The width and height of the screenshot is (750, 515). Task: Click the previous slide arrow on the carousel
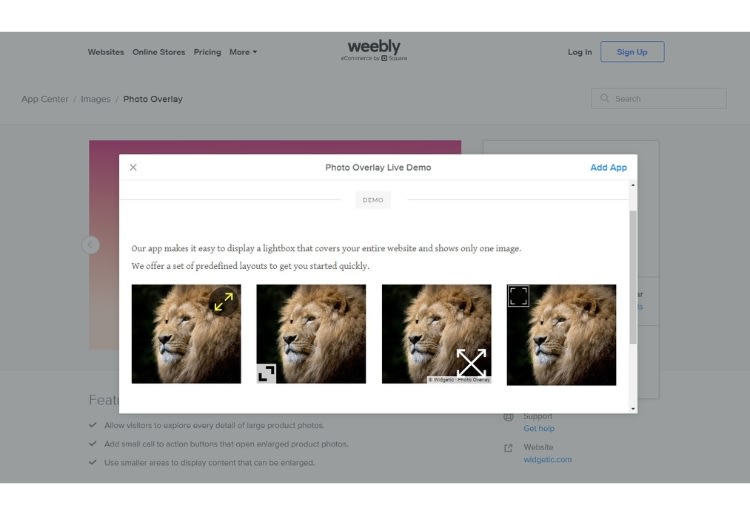pos(90,245)
